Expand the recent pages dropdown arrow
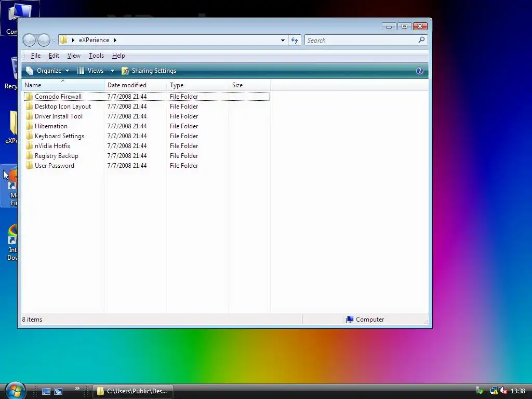 point(54,41)
